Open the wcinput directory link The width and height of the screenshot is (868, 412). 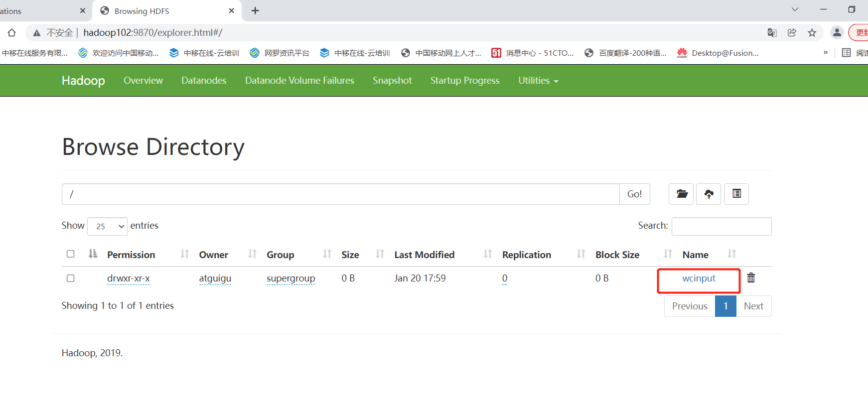pyautogui.click(x=699, y=278)
